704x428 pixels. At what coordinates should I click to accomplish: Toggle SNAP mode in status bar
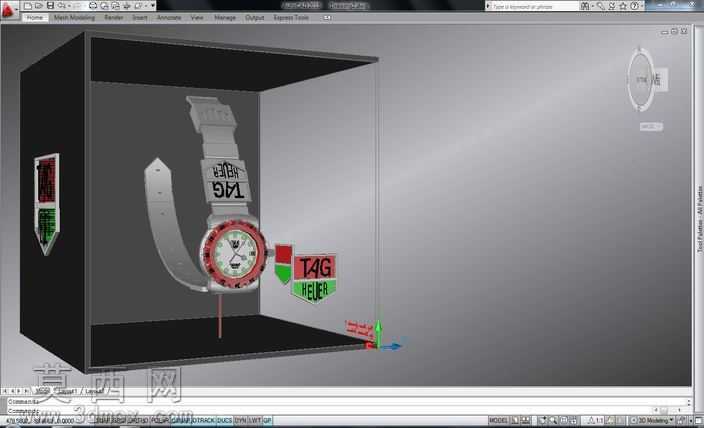(103, 421)
